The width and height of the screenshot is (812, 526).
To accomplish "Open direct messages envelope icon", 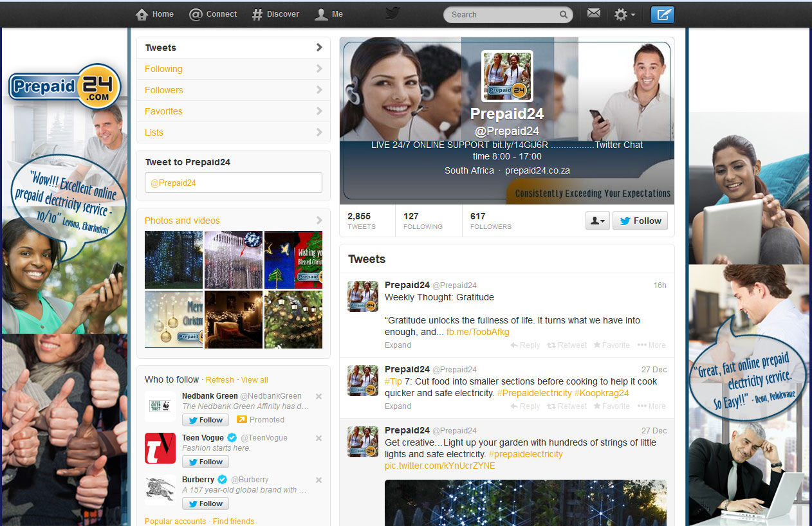I will tap(594, 14).
